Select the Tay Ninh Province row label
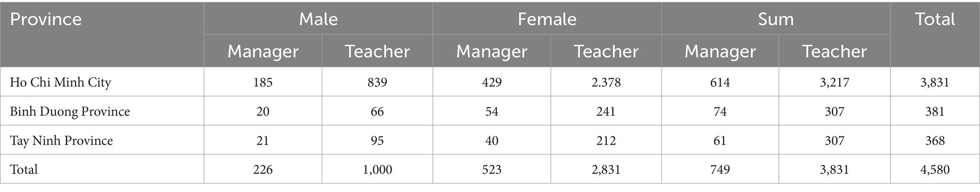The width and height of the screenshot is (980, 192). (61, 141)
